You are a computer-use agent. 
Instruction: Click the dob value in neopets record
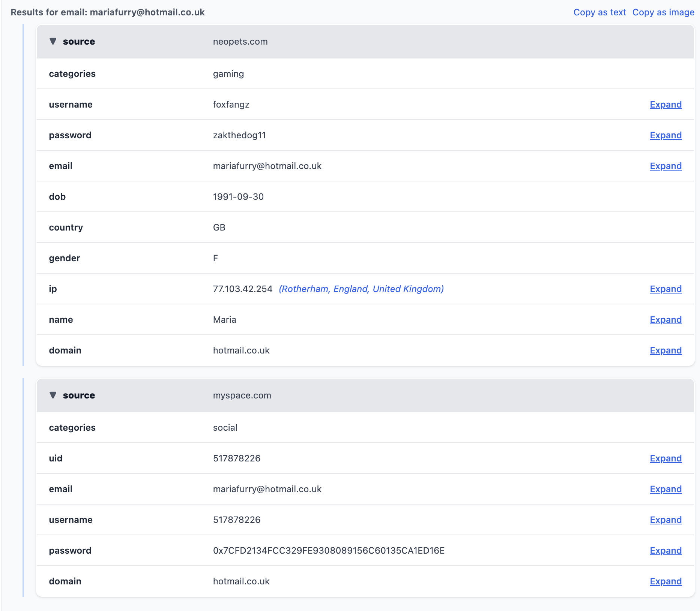(x=238, y=197)
